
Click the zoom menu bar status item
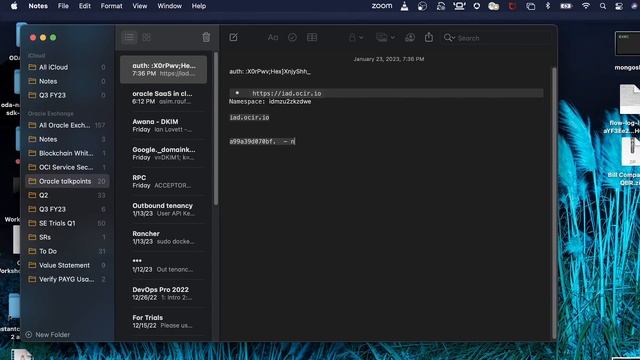point(382,6)
